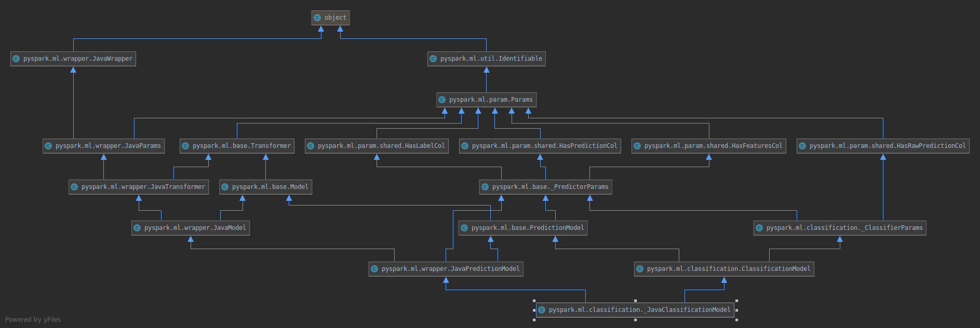Click the _JavaClassificationModel class icon

542,310
